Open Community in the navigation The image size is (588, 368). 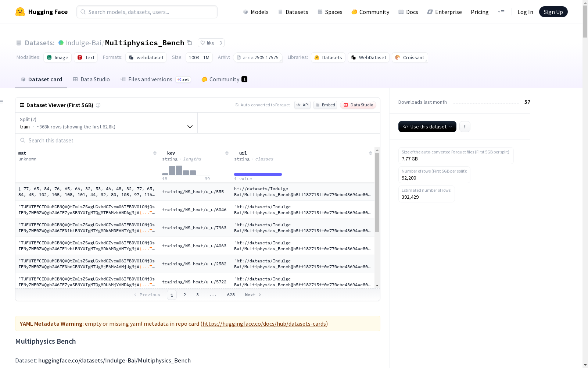370,12
